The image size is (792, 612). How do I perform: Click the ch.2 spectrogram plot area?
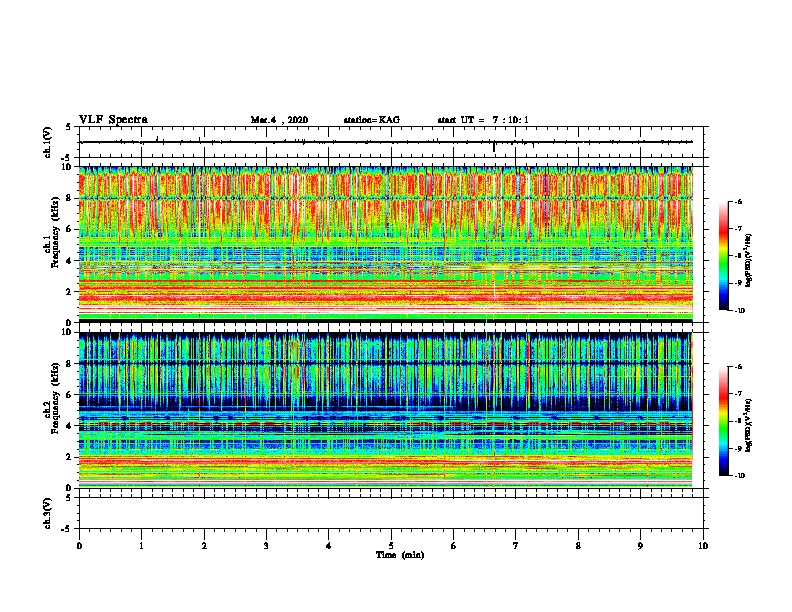386,410
